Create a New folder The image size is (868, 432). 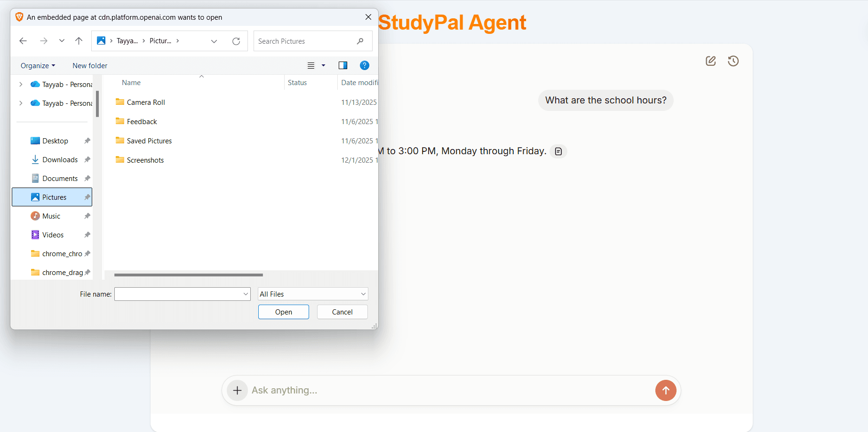coord(90,66)
